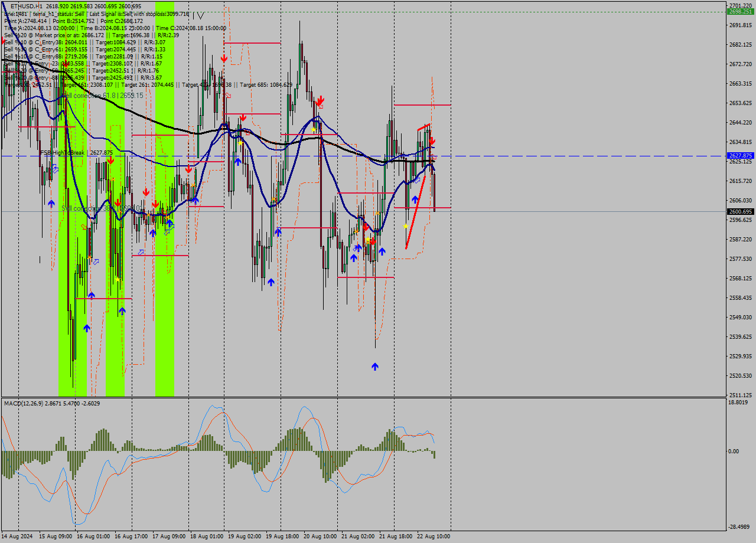Click the 2529.935 price axis value
The width and height of the screenshot is (756, 543).
[x=741, y=356]
